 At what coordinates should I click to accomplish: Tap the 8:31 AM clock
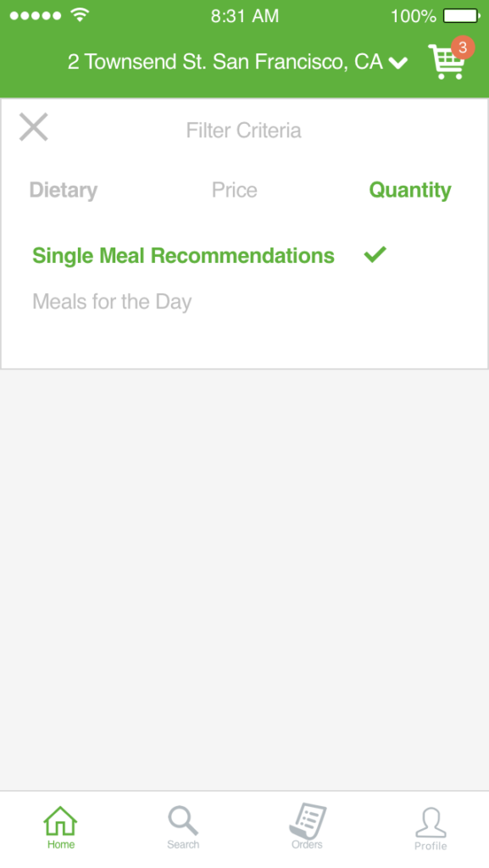244,15
